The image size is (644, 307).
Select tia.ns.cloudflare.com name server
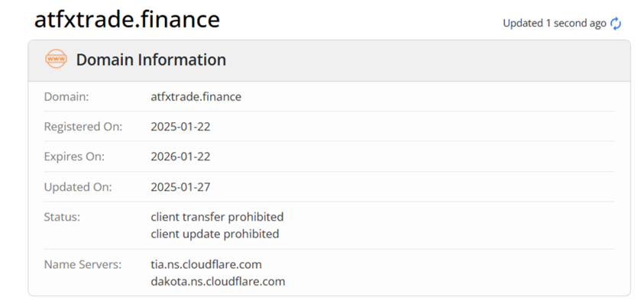click(206, 264)
